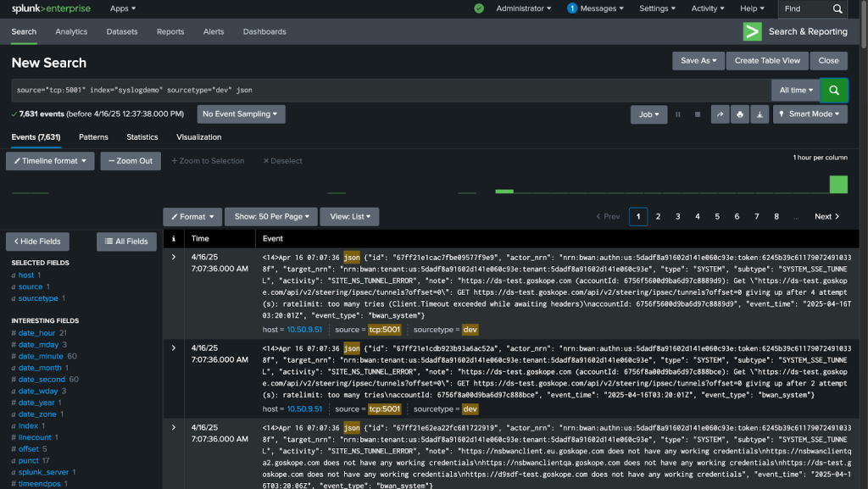Open No Event Sampling dropdown
868x489 pixels.
[241, 114]
